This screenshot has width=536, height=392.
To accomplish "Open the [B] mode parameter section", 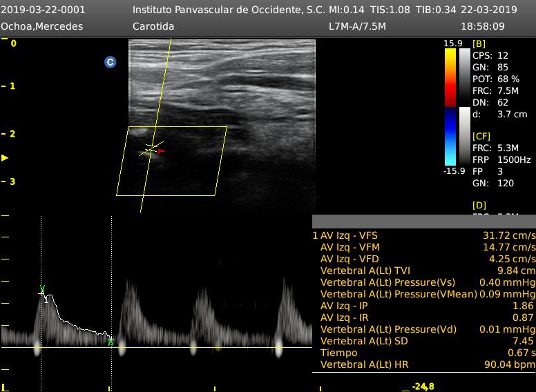I will coord(479,43).
